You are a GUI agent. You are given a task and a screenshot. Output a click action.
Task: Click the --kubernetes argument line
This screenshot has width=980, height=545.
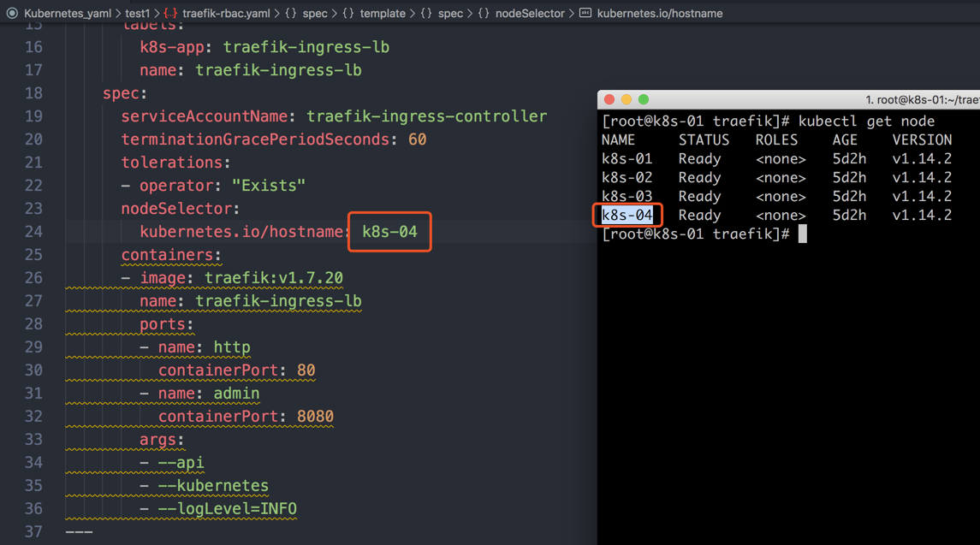pos(213,486)
